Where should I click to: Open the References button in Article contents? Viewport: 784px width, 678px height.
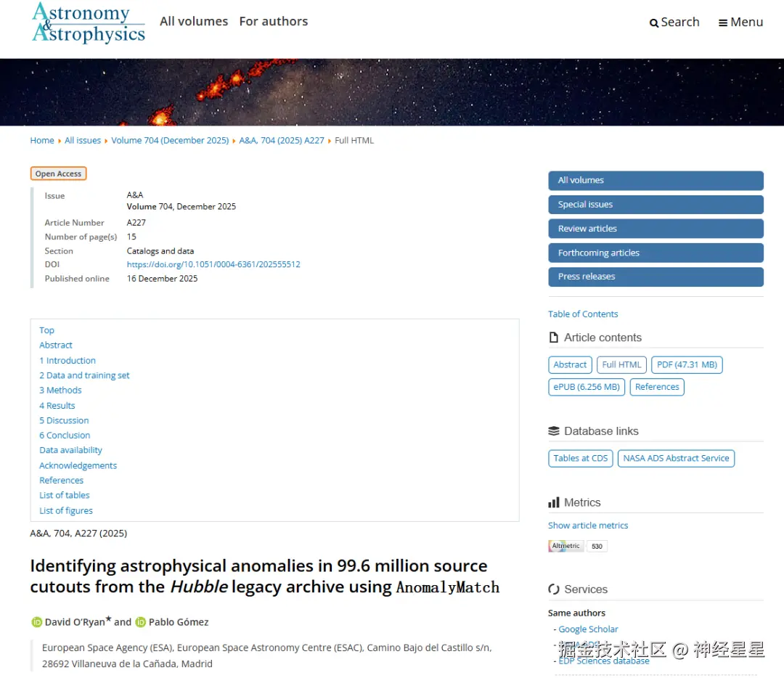pyautogui.click(x=657, y=387)
